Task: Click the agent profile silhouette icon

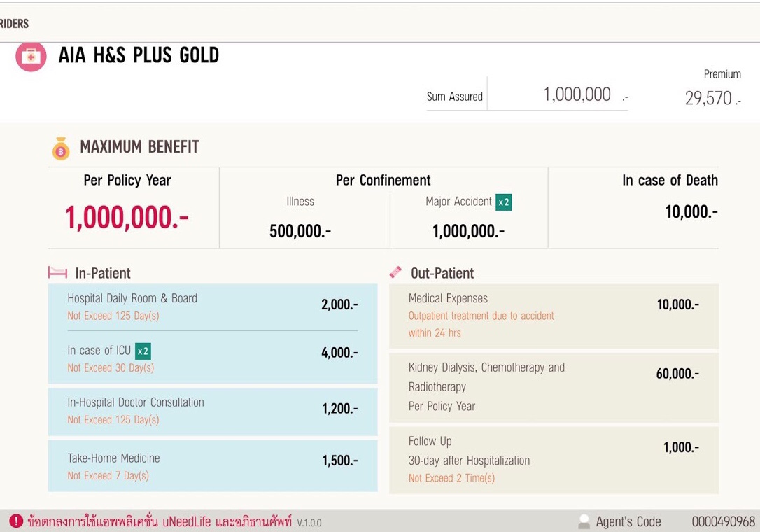Action: [584, 521]
